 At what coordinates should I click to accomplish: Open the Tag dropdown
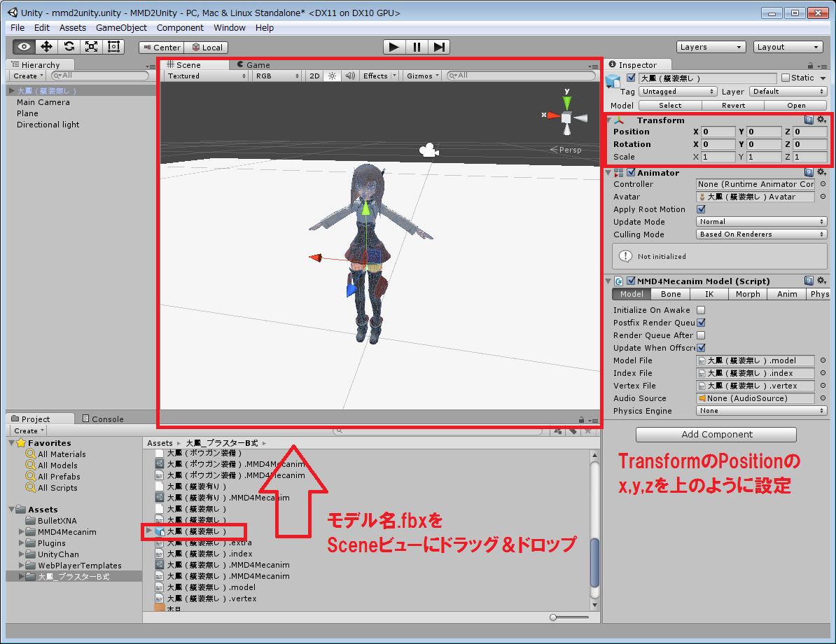pos(678,92)
